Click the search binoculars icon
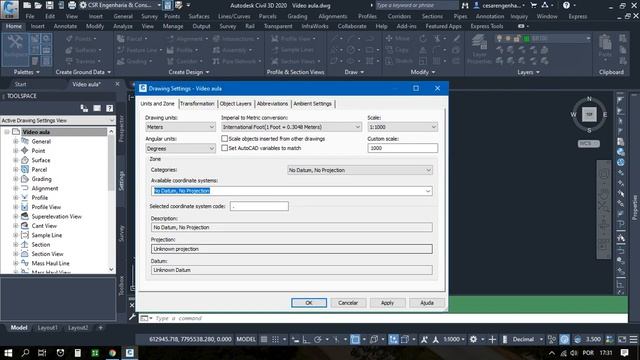This screenshot has width=640, height=360. 465,5
